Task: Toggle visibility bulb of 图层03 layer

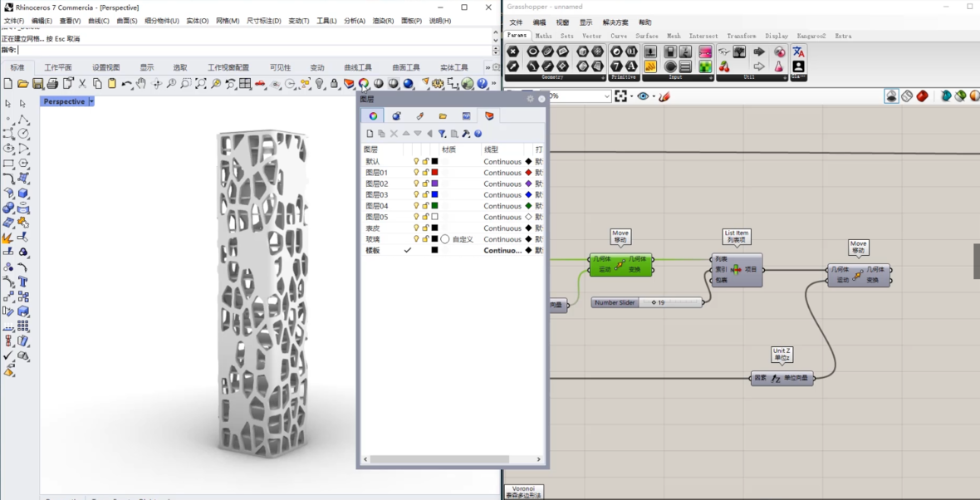Action: pyautogui.click(x=416, y=195)
